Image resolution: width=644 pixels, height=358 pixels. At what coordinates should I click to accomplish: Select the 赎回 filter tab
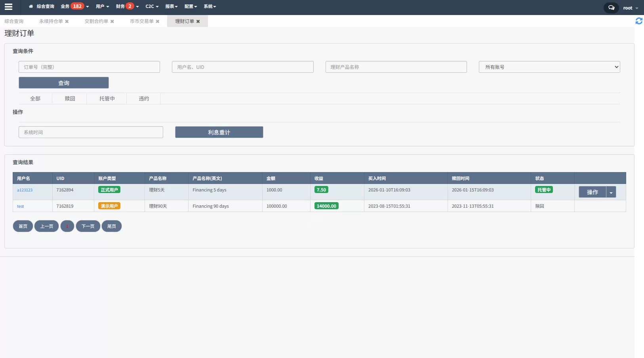pyautogui.click(x=70, y=98)
